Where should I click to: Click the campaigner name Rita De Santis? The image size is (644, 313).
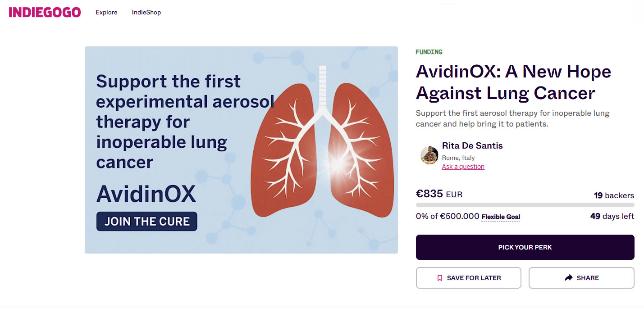coord(472,145)
